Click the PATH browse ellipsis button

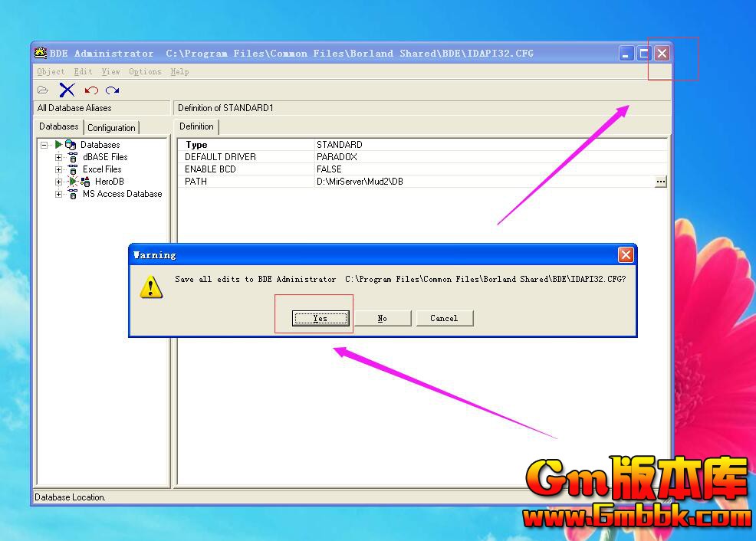(x=660, y=182)
